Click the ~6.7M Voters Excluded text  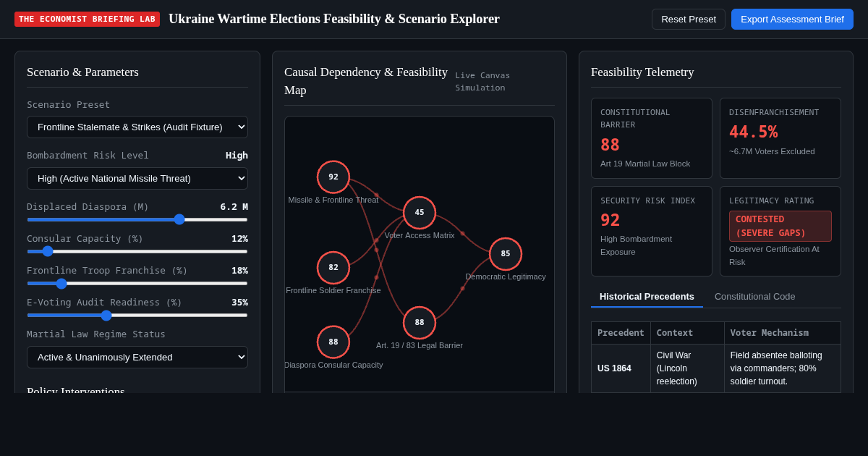pyautogui.click(x=772, y=151)
